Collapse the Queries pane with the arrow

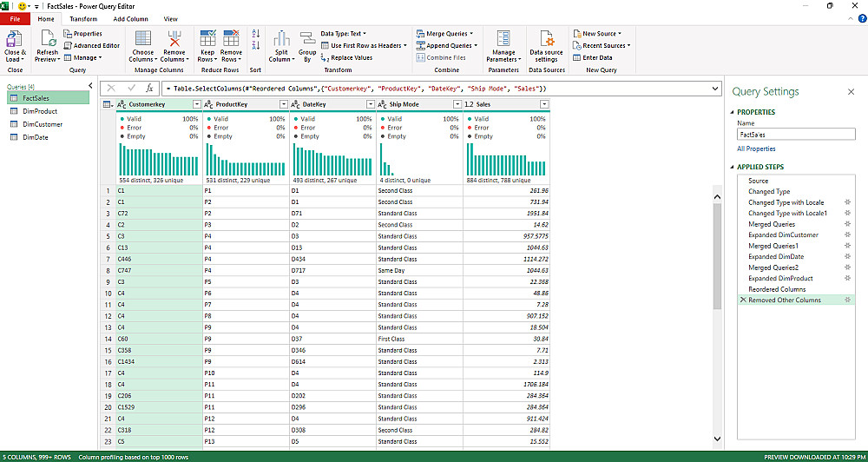point(91,86)
